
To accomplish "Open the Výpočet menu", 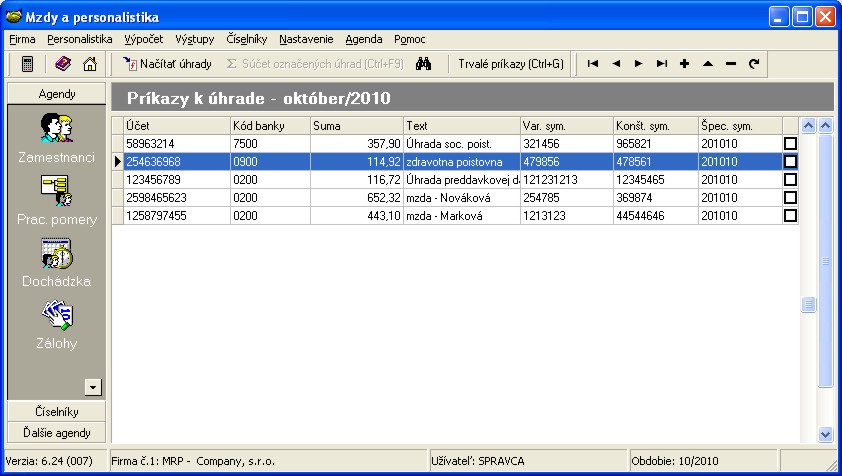I will point(143,39).
